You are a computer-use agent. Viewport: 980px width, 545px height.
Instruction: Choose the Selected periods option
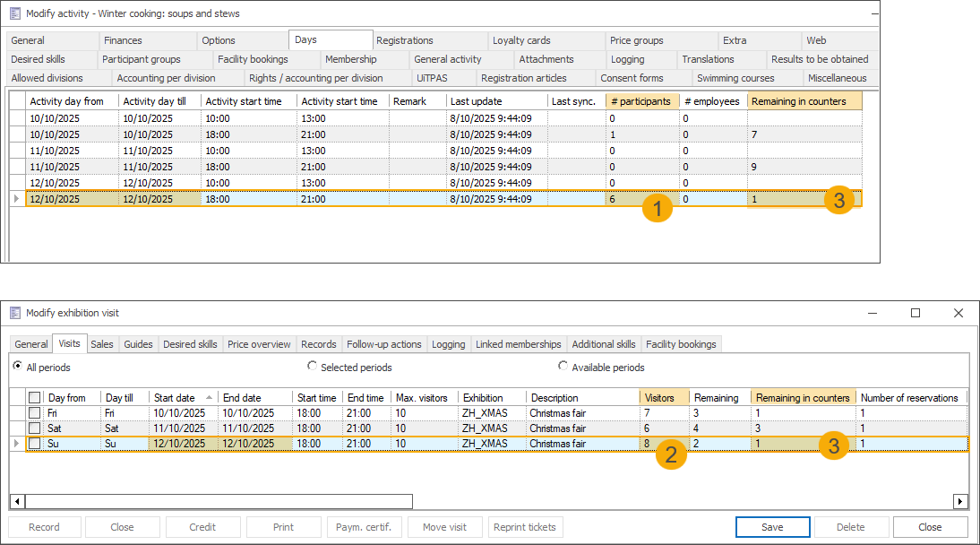312,367
